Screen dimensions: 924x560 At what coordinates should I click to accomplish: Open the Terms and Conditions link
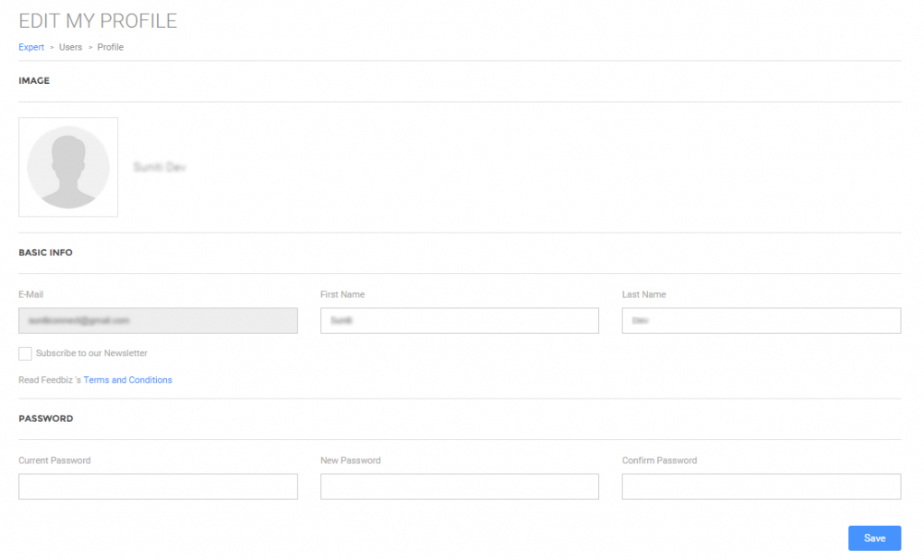point(128,380)
